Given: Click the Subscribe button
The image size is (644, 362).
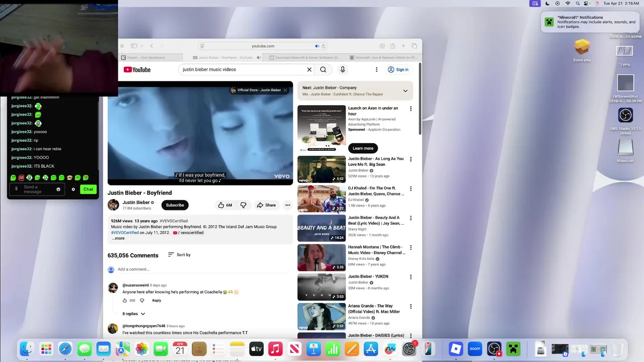Looking at the screenshot, I should [175, 205].
